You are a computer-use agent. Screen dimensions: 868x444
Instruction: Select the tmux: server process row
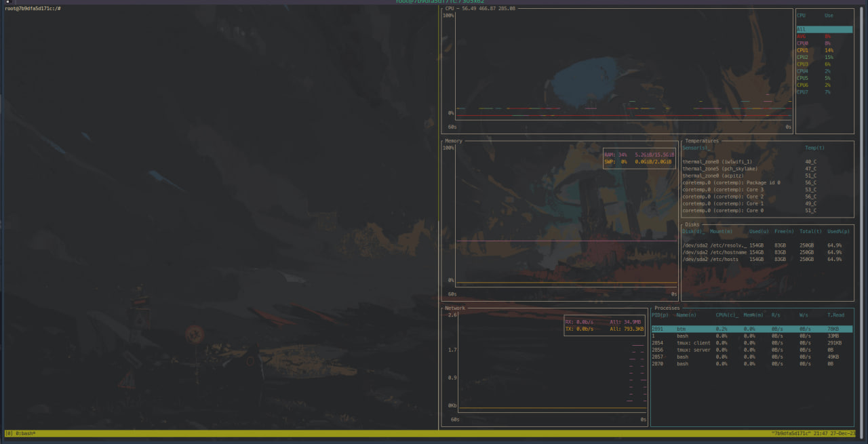(x=751, y=350)
